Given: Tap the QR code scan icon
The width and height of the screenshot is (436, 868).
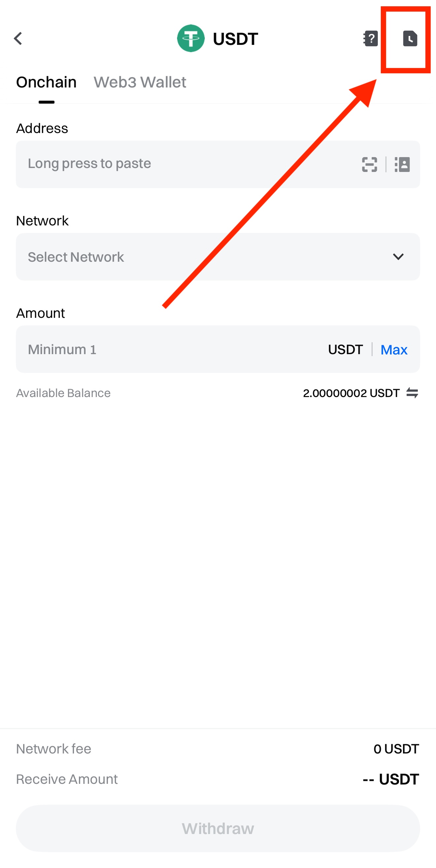Looking at the screenshot, I should coord(369,164).
